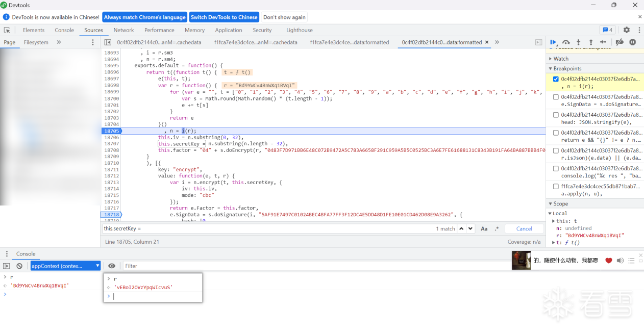The width and height of the screenshot is (644, 334).
Task: Step into next function call
Action: click(x=578, y=42)
